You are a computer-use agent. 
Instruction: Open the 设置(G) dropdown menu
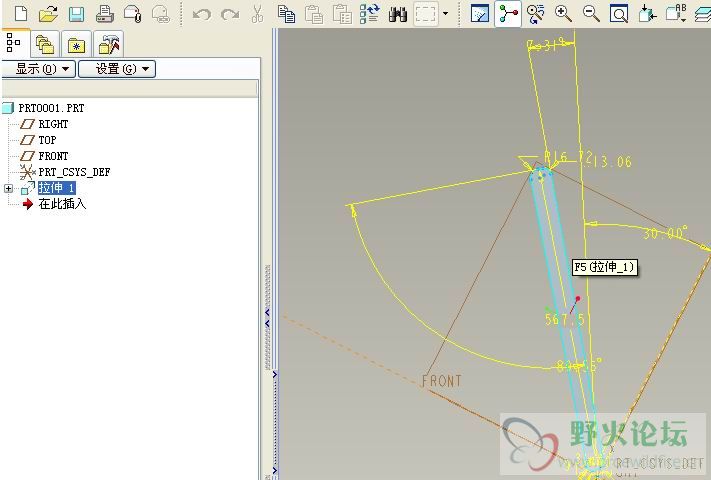[x=117, y=69]
